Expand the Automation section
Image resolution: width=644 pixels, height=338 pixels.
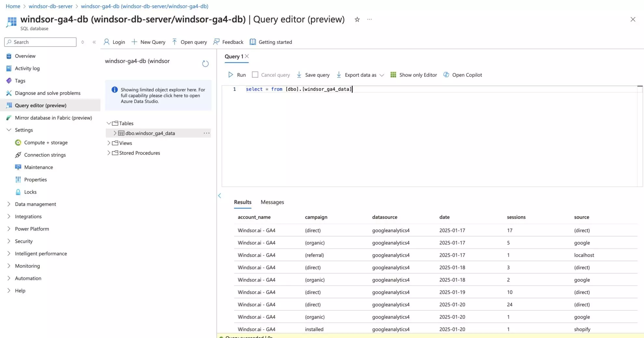pyautogui.click(x=9, y=278)
